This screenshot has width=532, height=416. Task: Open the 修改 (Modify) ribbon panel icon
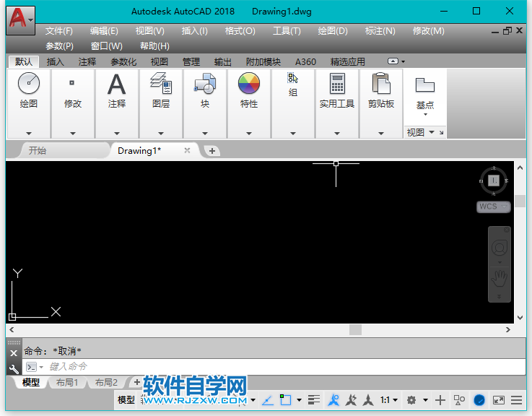tap(71, 82)
